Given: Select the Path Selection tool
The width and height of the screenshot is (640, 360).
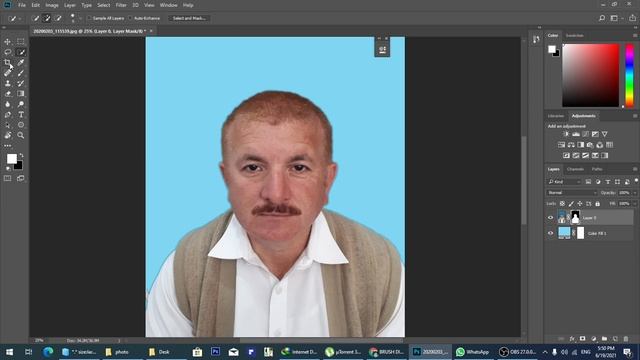Looking at the screenshot, I should click(7, 125).
